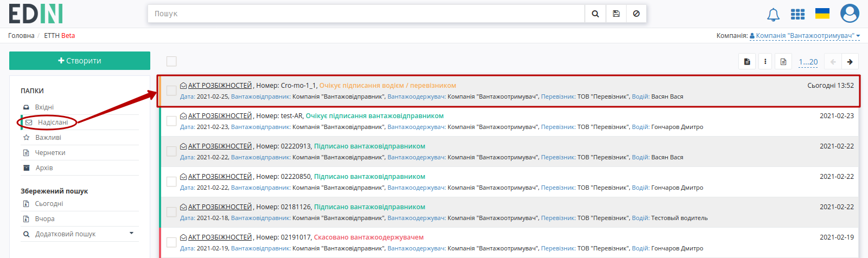Open the user profile avatar
The image size is (868, 258).
pyautogui.click(x=850, y=14)
